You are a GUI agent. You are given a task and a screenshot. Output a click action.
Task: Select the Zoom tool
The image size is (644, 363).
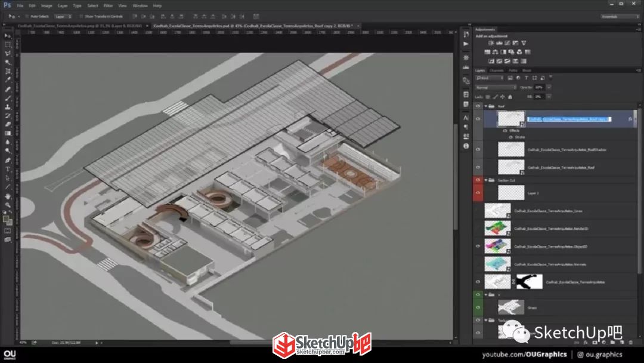[x=7, y=205]
